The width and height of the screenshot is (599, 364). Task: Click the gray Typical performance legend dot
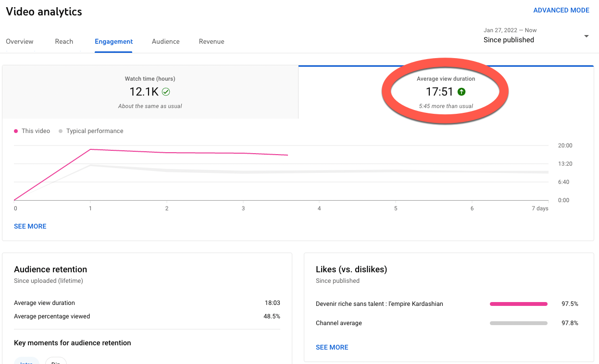[x=61, y=131]
